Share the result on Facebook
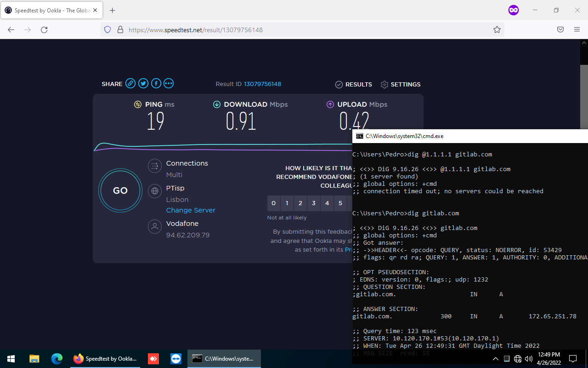588x368 pixels. click(x=156, y=83)
